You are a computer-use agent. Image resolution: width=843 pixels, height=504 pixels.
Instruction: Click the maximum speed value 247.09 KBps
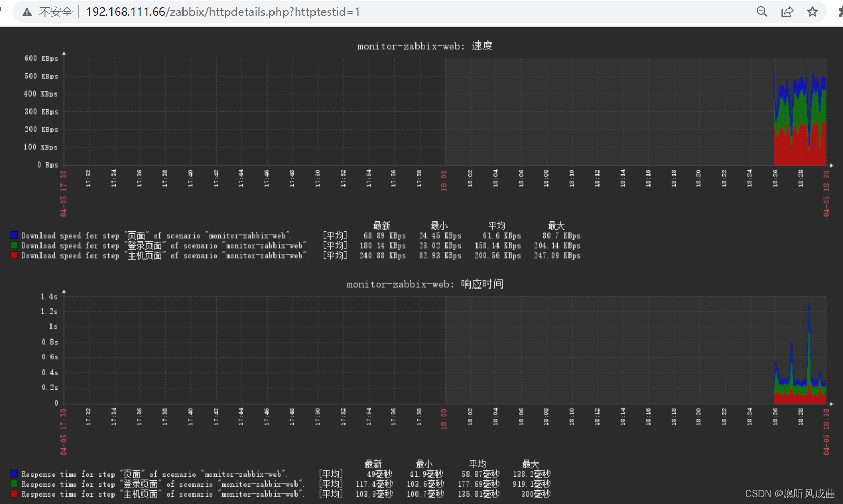pos(557,256)
